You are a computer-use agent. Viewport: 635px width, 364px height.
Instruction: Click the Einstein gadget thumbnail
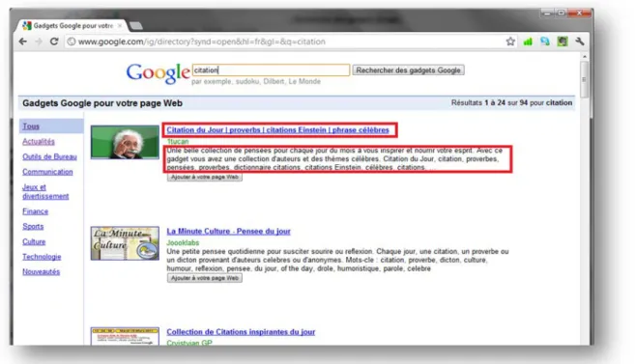click(125, 142)
